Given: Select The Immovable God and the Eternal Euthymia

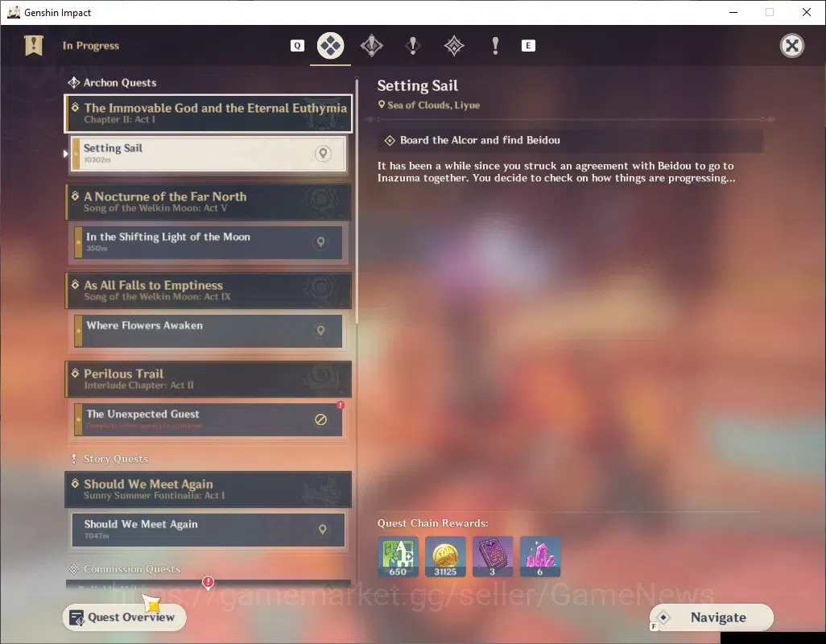Looking at the screenshot, I should (208, 114).
